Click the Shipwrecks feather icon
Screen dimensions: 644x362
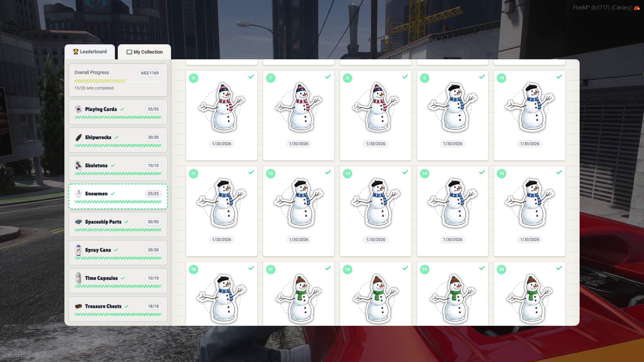point(78,137)
